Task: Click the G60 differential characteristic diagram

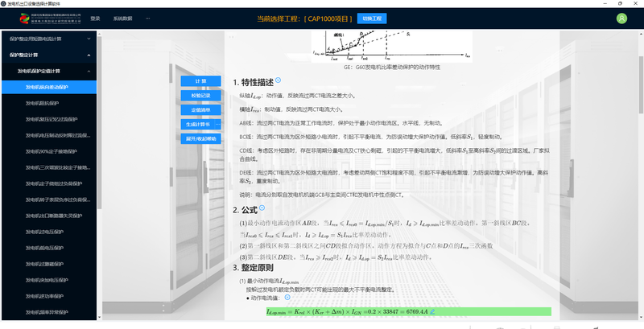Action: [x=392, y=46]
